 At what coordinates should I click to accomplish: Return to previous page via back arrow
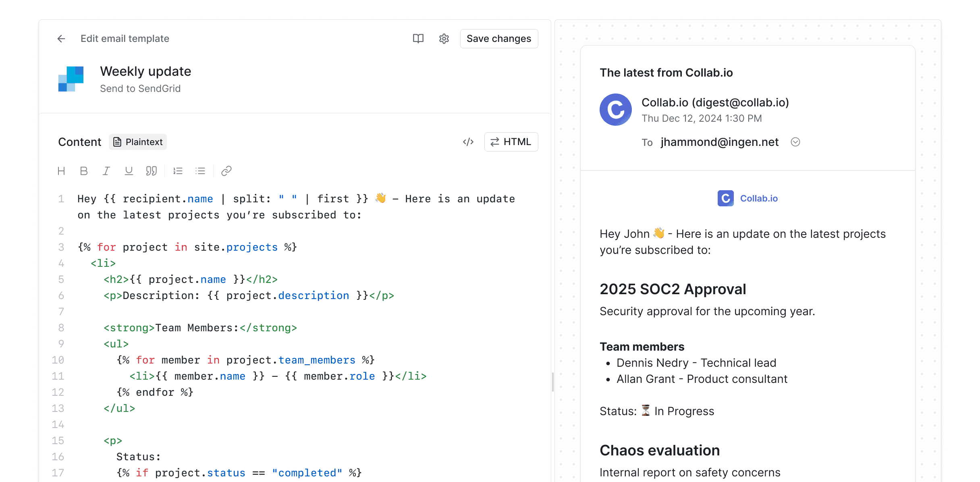[61, 38]
